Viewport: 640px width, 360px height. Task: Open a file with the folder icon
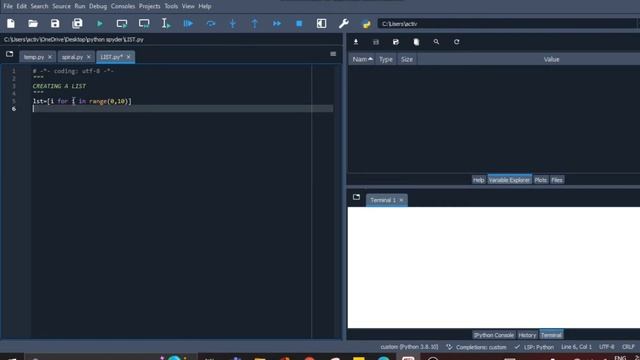33,24
